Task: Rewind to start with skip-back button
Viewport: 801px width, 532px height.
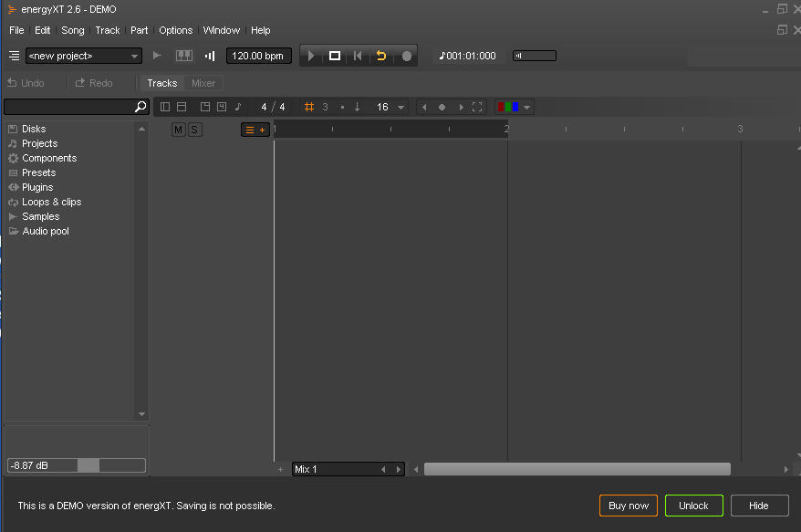Action: 358,56
